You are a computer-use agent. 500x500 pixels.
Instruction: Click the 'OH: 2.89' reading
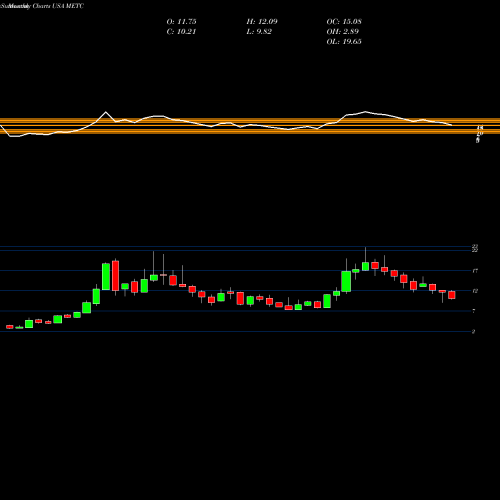343,32
